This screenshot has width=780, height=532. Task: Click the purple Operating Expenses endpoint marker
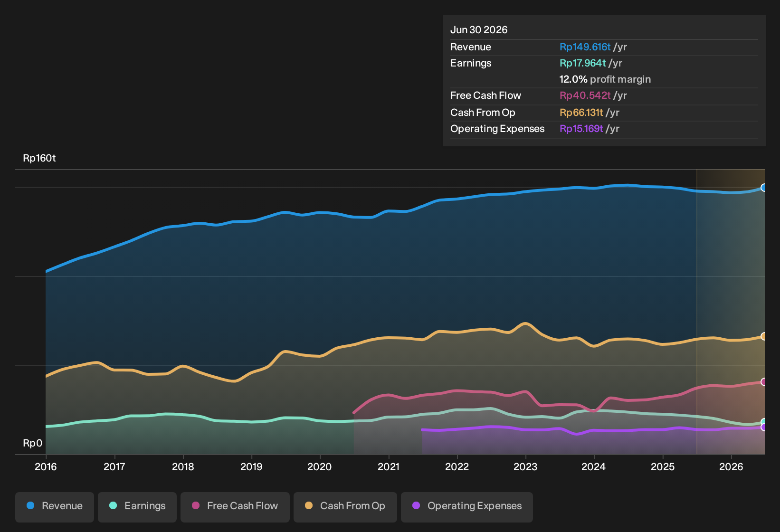pos(764,427)
